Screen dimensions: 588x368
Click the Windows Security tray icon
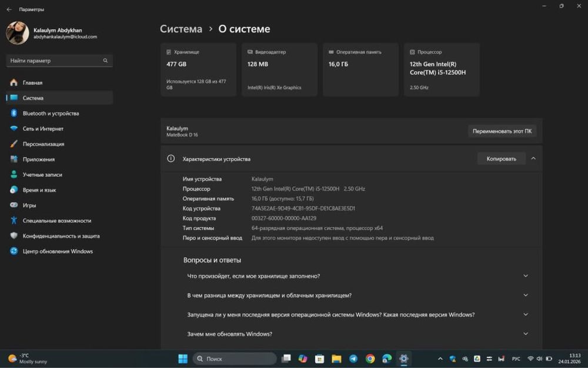(453, 359)
